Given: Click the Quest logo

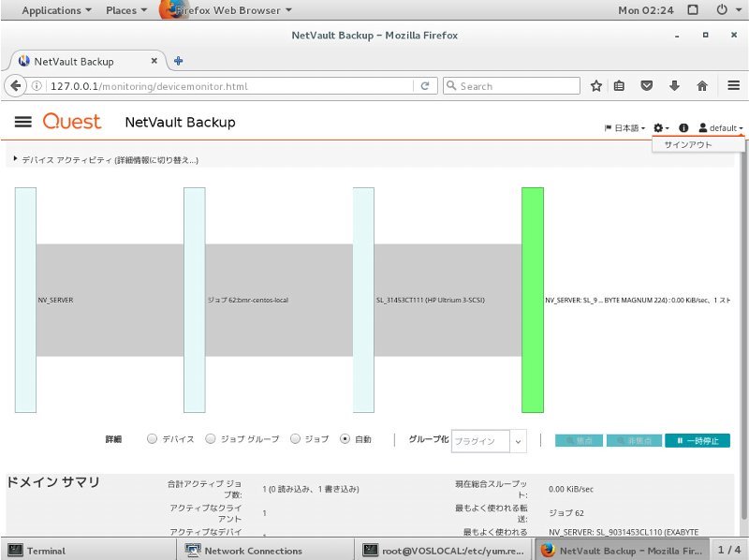Looking at the screenshot, I should click(72, 122).
